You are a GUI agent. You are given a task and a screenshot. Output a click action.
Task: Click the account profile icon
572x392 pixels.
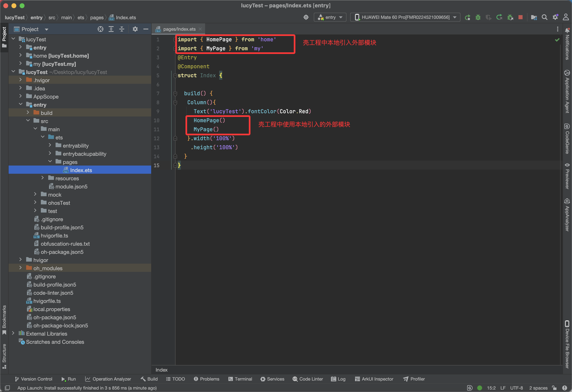566,17
